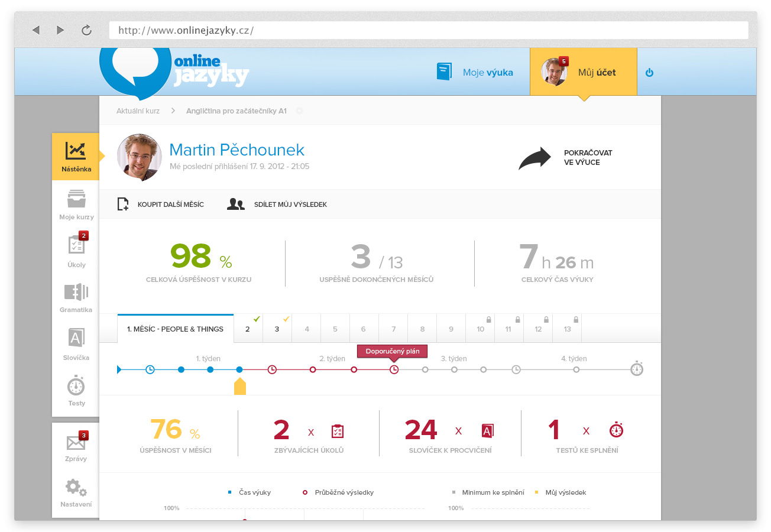Viewport: 771px width, 532px height.
Task: Select the 1. měsíc People & Things tab
Action: 176,329
